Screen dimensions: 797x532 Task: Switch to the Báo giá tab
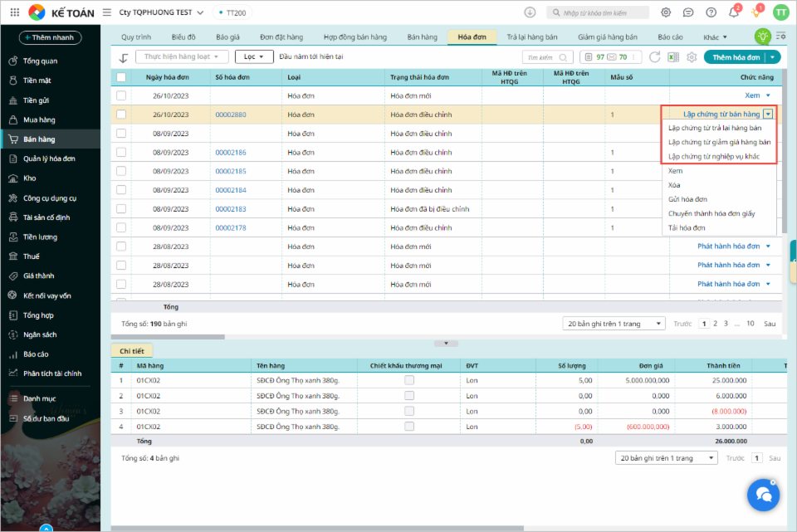tap(227, 37)
